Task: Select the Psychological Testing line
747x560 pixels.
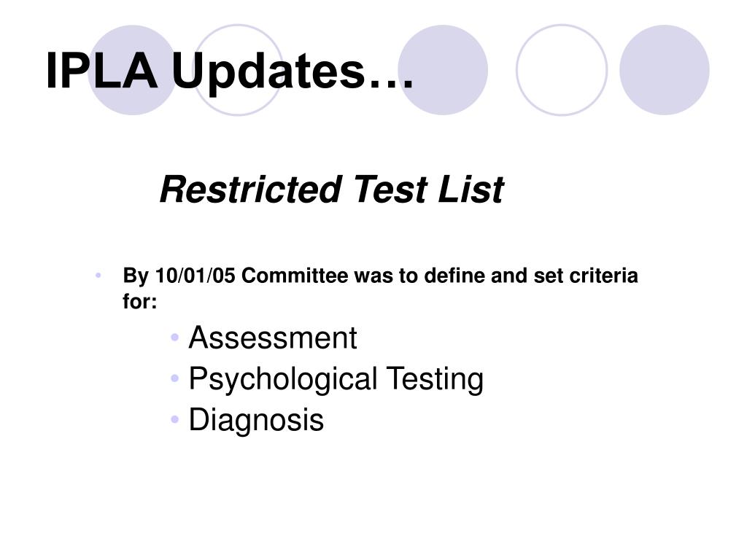Action: (336, 379)
